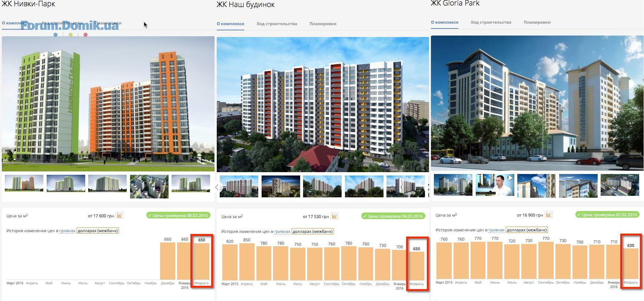Open fifth thumbnail of Gloria Park gallery
This screenshot has height=301, width=644.
[620, 185]
